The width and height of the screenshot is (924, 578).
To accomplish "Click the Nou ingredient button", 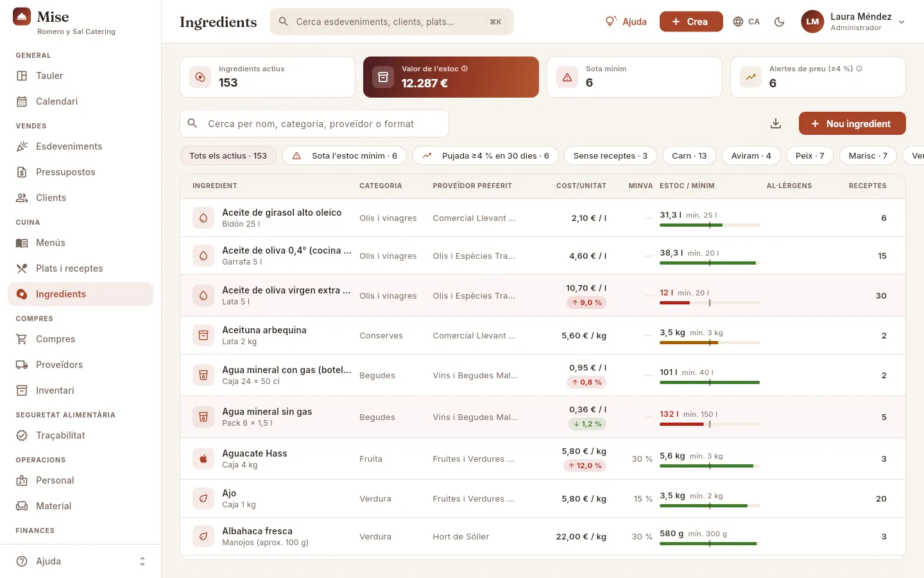I will [x=852, y=123].
